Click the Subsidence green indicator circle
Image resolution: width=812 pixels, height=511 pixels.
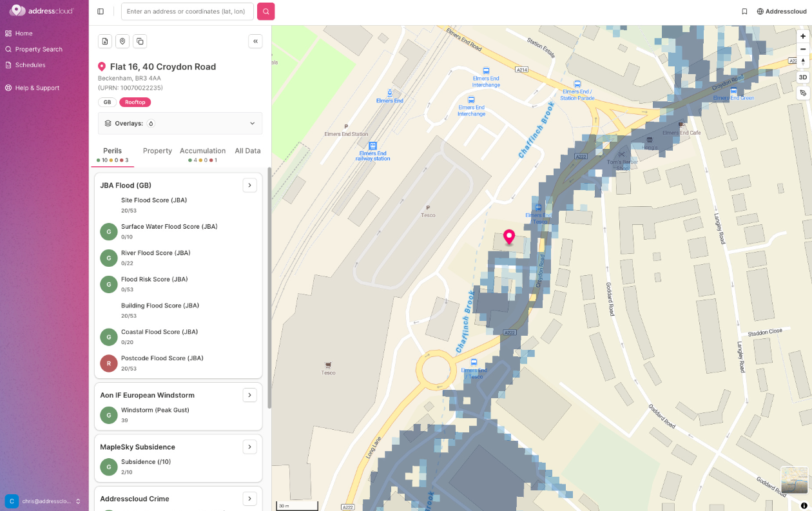108,467
